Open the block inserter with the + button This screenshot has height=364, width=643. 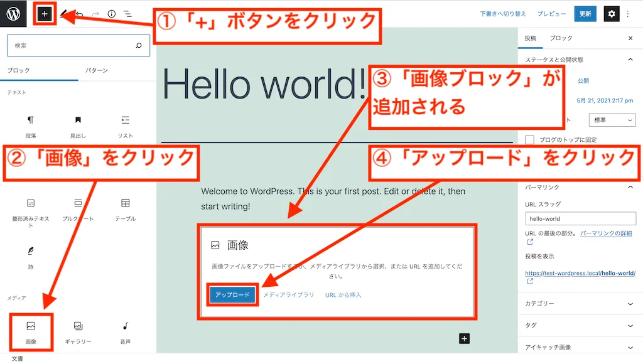pos(44,13)
